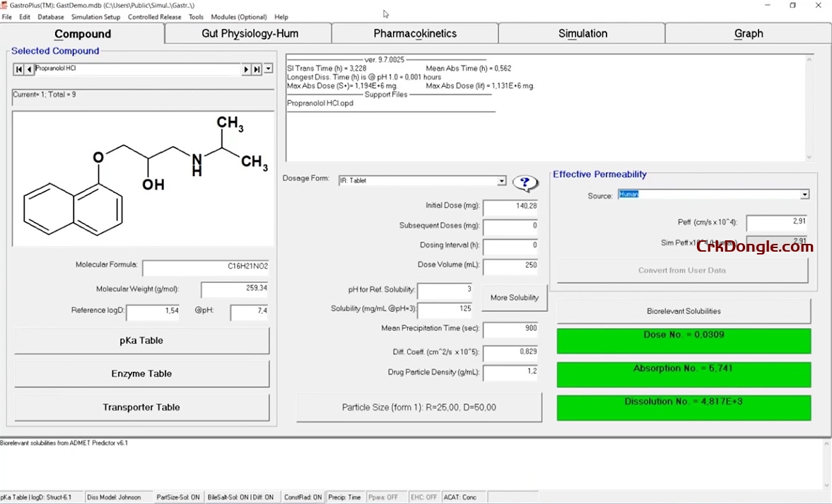Click the GastroPlus icon in the title bar

6,5
